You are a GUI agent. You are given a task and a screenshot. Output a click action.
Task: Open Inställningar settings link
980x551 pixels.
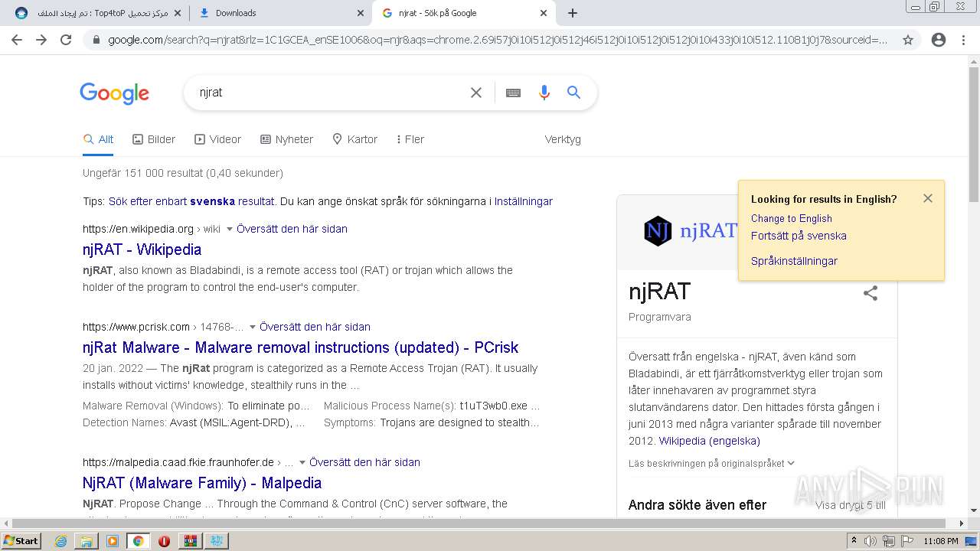point(523,201)
